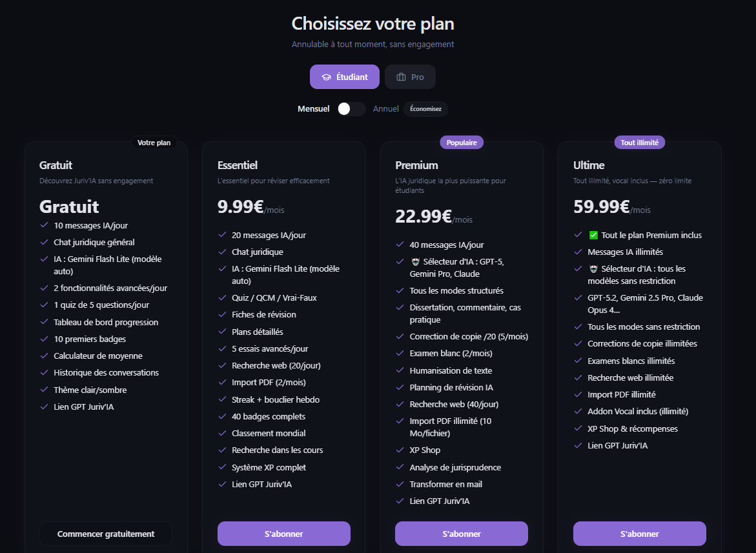Switch to the Pro tab
This screenshot has height=553, width=756.
tap(410, 76)
